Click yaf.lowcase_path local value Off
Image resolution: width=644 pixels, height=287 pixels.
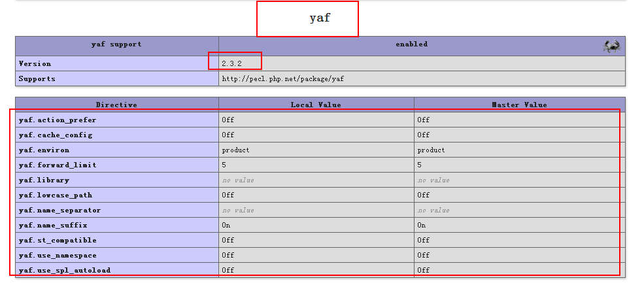coord(228,195)
